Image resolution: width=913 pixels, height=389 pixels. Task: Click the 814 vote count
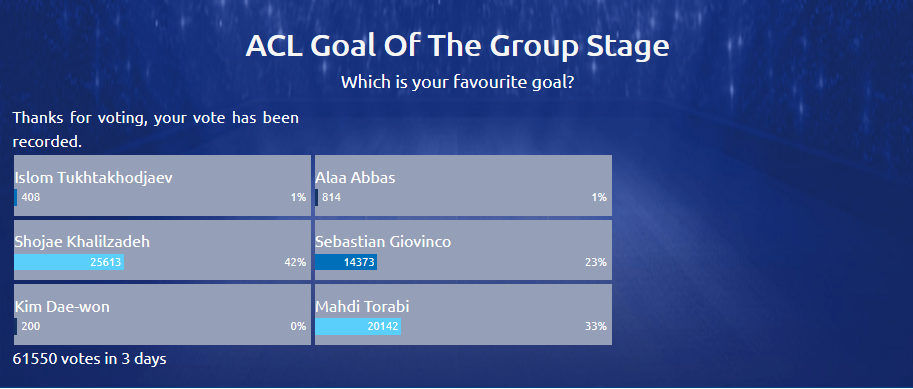pyautogui.click(x=331, y=197)
